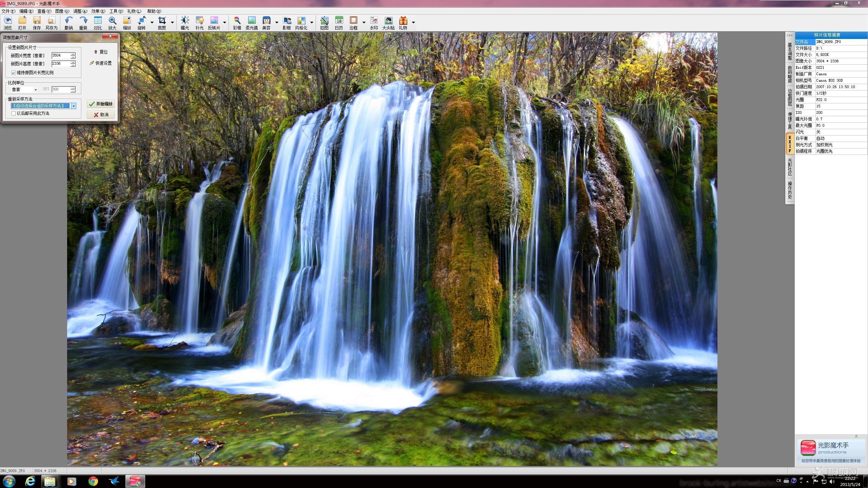Close the 调整图象尺寸 dialog
868x488 pixels.
110,36
